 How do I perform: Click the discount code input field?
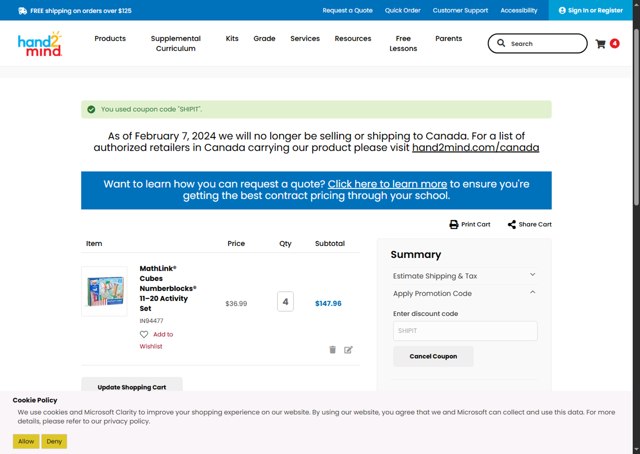coord(465,331)
